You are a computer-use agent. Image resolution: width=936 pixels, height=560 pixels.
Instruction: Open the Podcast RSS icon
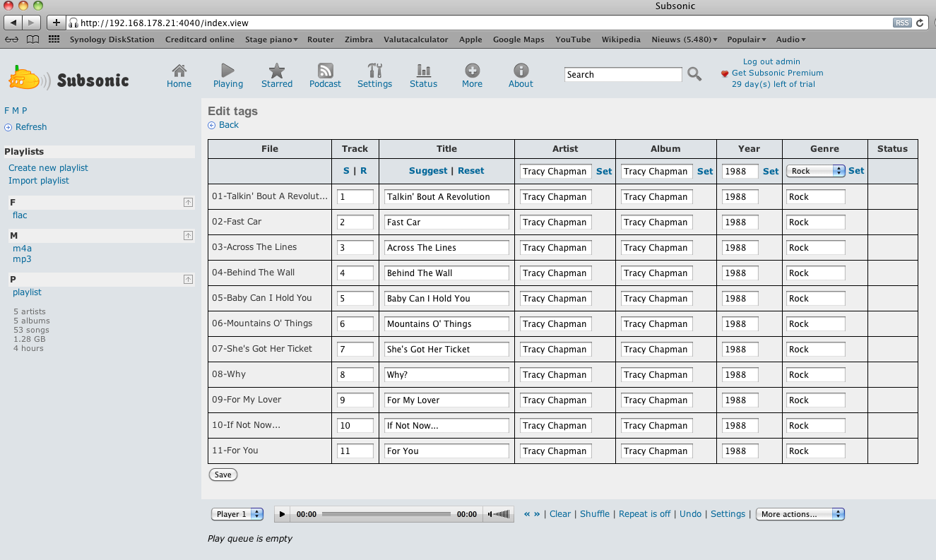325,70
